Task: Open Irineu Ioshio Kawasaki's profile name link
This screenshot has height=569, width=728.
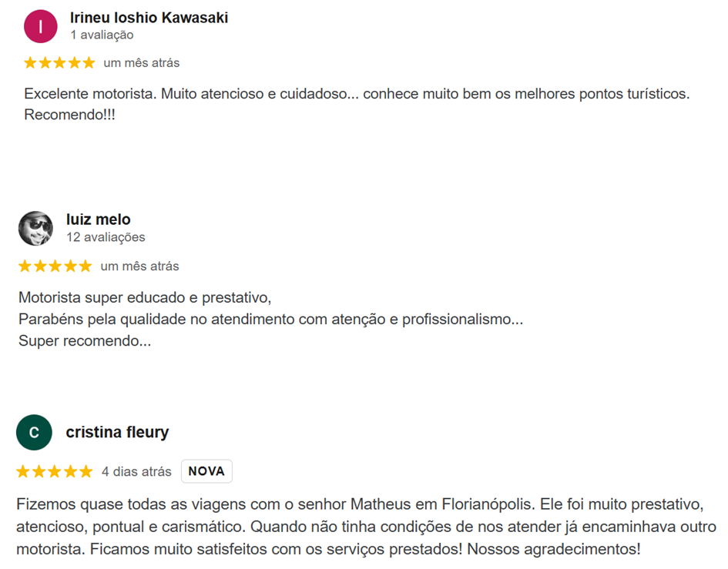Action: [x=149, y=18]
